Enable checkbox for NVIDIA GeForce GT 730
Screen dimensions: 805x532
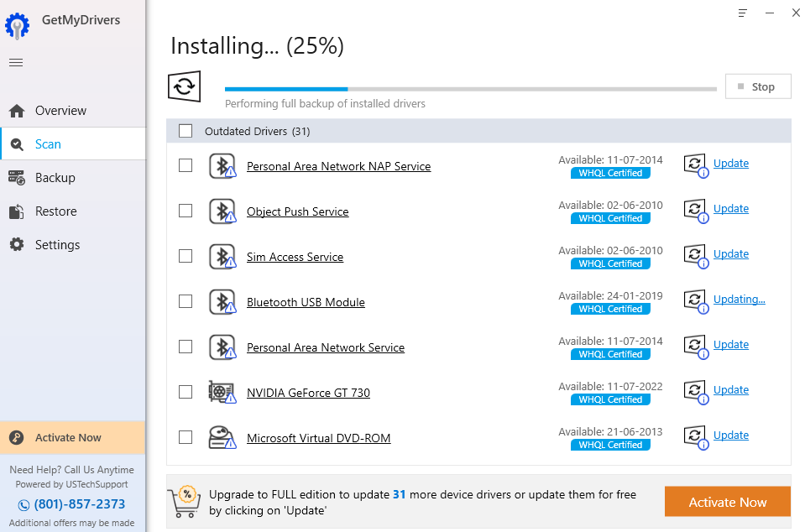(x=186, y=392)
